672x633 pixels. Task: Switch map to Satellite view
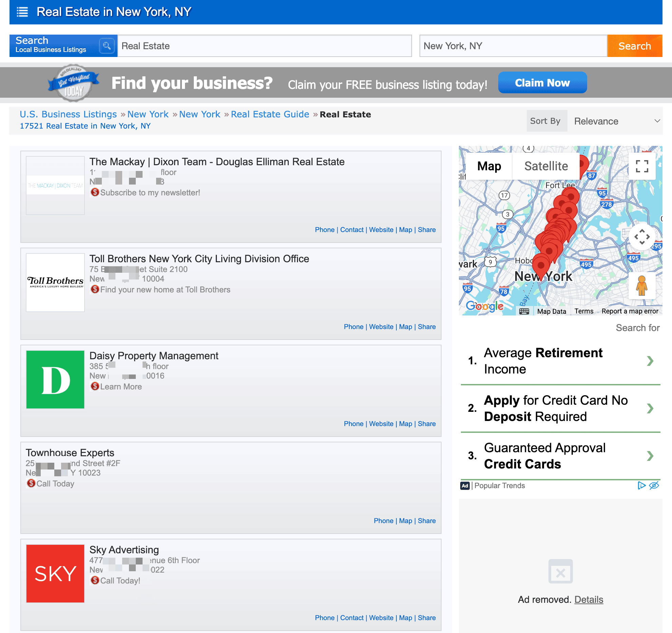546,166
